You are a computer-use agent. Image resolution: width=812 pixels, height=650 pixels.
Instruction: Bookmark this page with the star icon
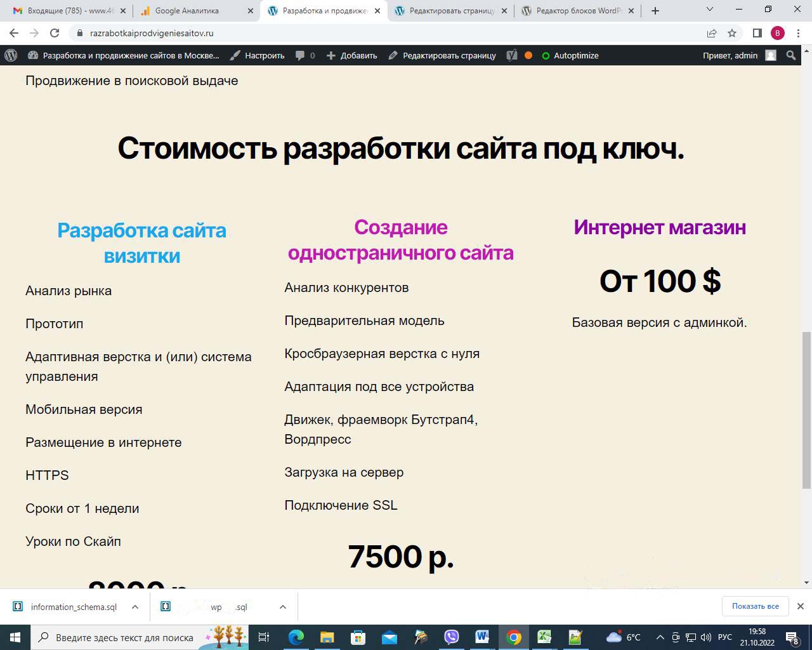click(732, 33)
